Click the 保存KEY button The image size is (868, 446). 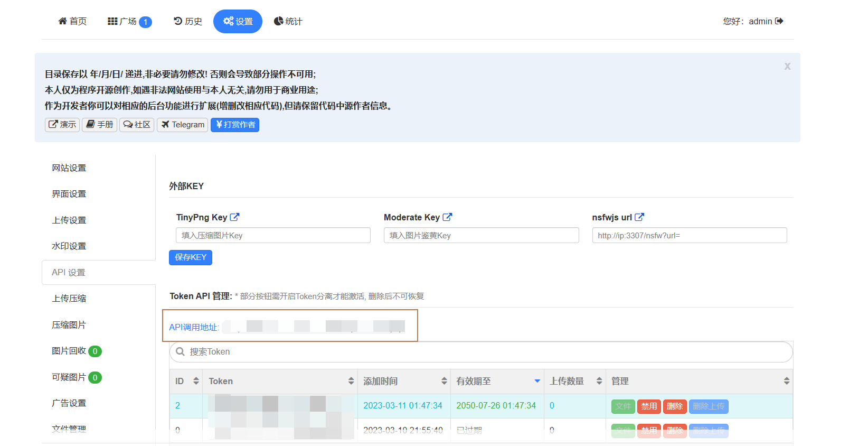coord(191,257)
